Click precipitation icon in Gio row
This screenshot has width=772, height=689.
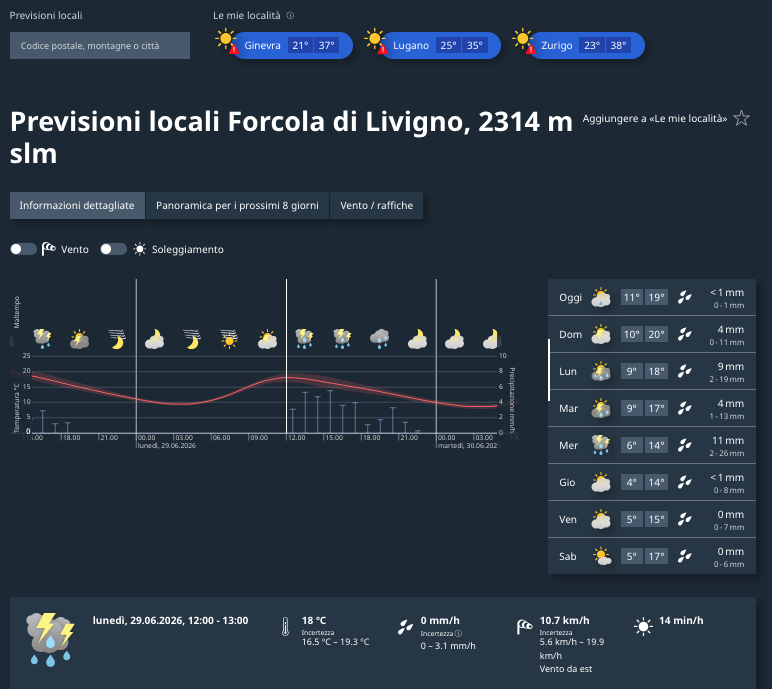coord(684,482)
